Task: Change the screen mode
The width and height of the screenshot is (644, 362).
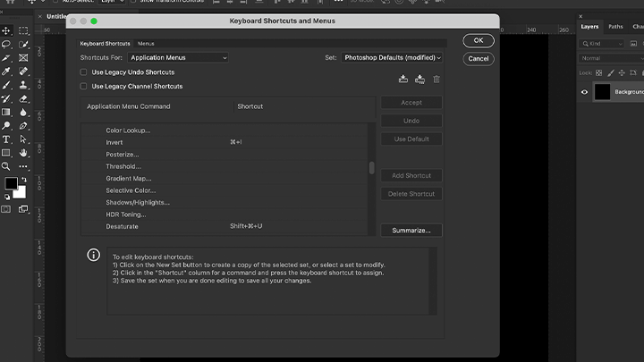Action: [x=23, y=209]
